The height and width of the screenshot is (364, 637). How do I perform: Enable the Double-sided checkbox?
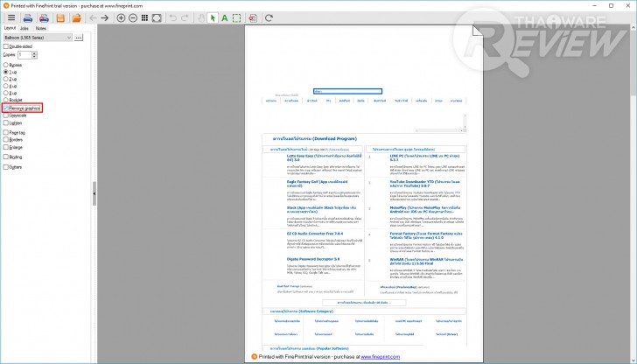[x=5, y=46]
